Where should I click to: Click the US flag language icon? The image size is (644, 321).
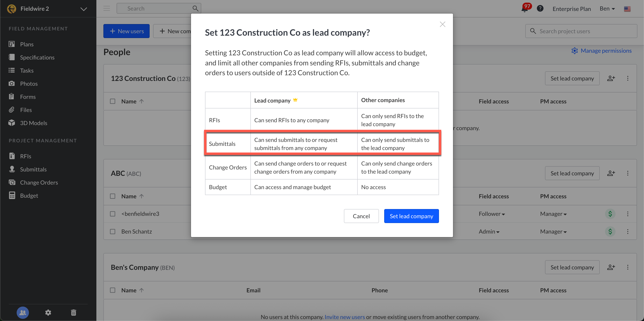[627, 9]
